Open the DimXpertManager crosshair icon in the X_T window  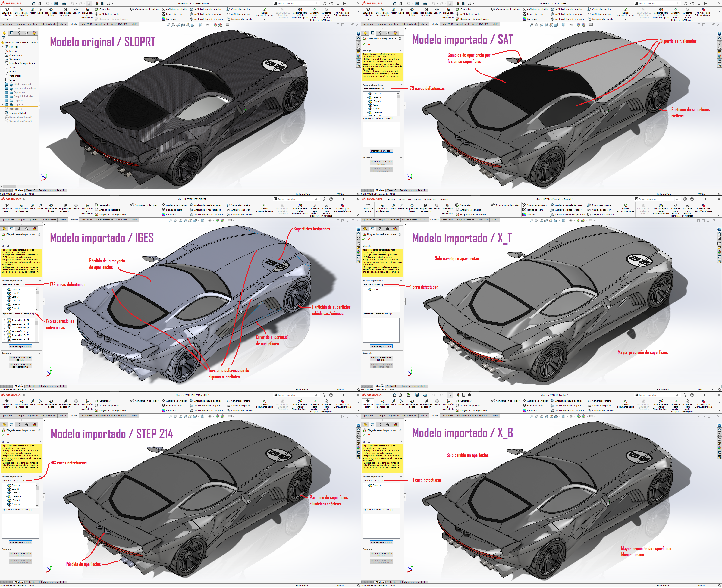pyautogui.click(x=388, y=229)
